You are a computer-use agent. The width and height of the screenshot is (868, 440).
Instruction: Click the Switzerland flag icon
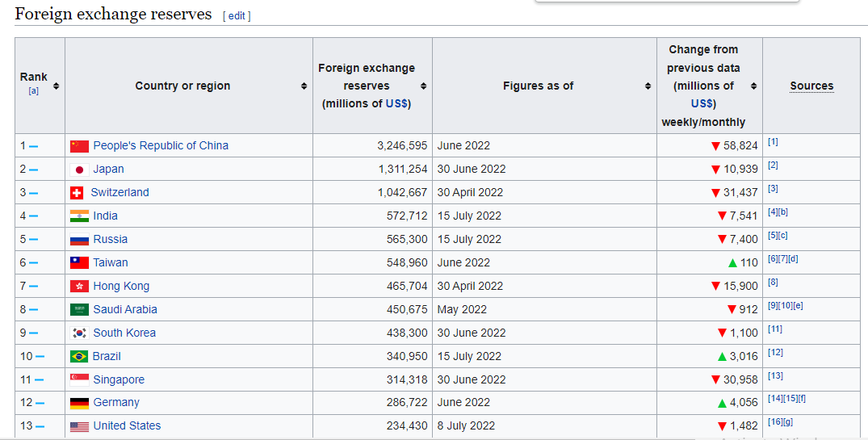(x=77, y=193)
